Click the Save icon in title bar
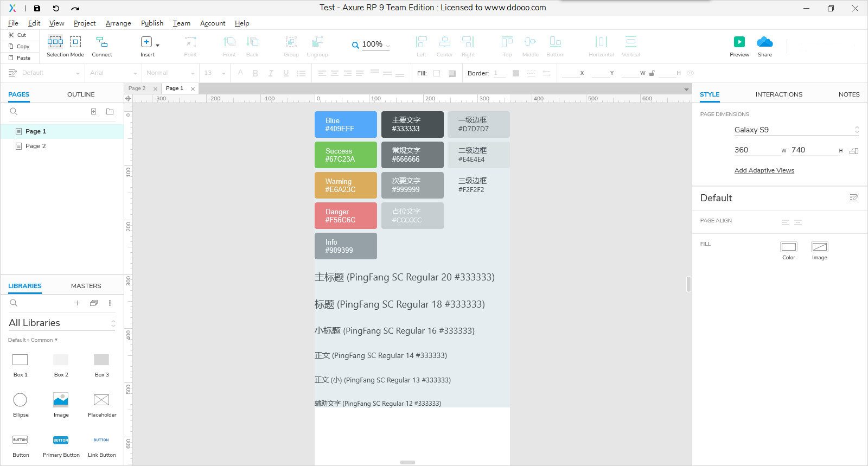Screen dimensions: 868x466 (37, 8)
